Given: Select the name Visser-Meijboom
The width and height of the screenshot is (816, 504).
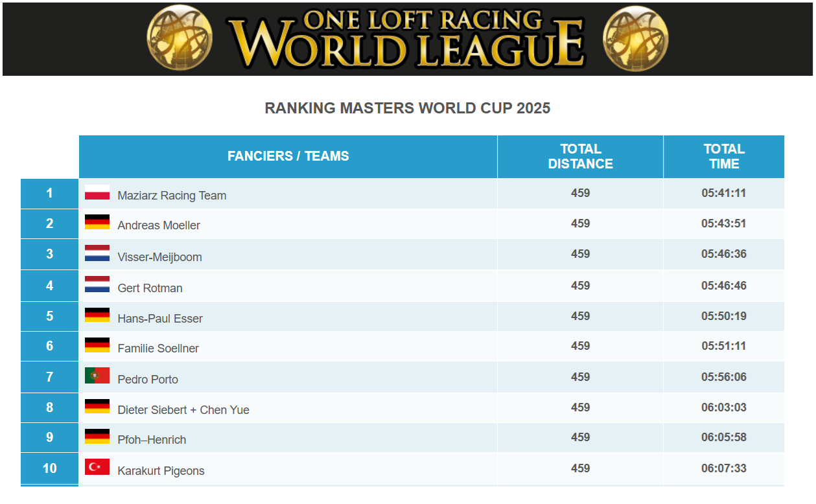Looking at the screenshot, I should pyautogui.click(x=159, y=257).
